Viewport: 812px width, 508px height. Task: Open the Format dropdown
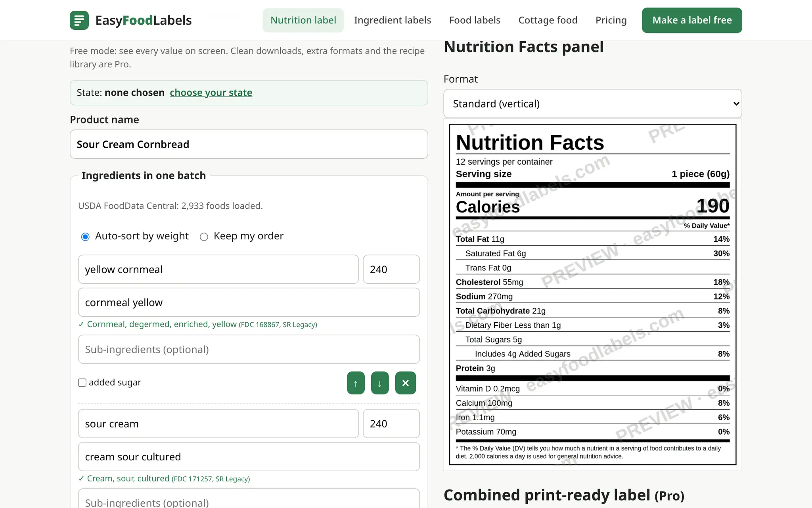click(x=593, y=104)
